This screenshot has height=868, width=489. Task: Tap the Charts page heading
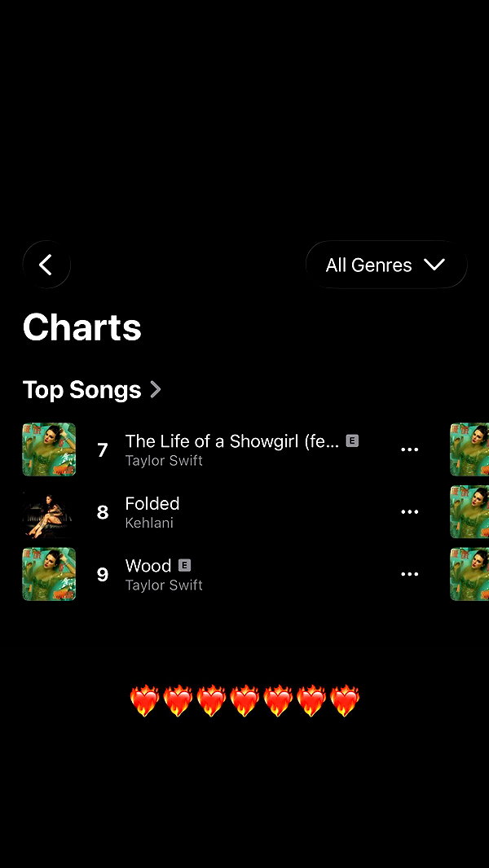[82, 327]
